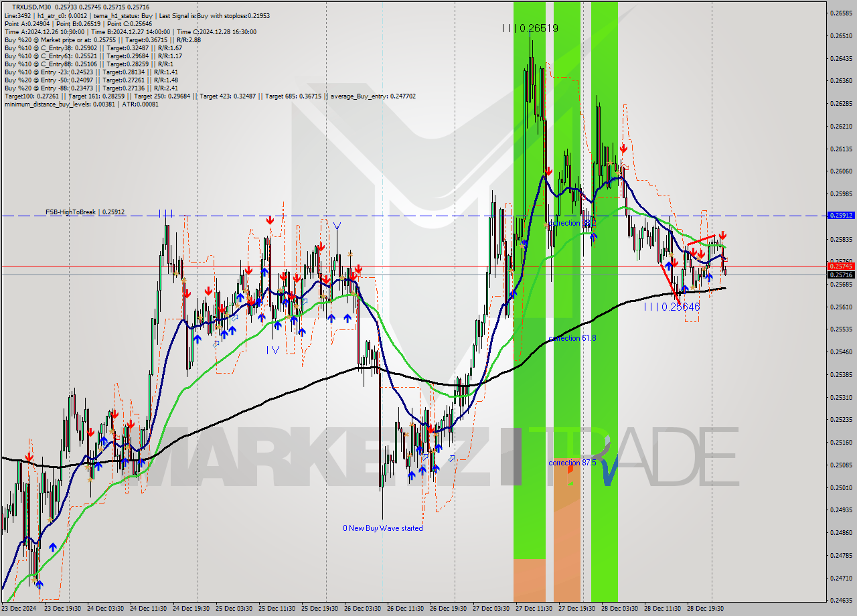
Task: Select the 0.24635 price axis value
Action: point(842,600)
